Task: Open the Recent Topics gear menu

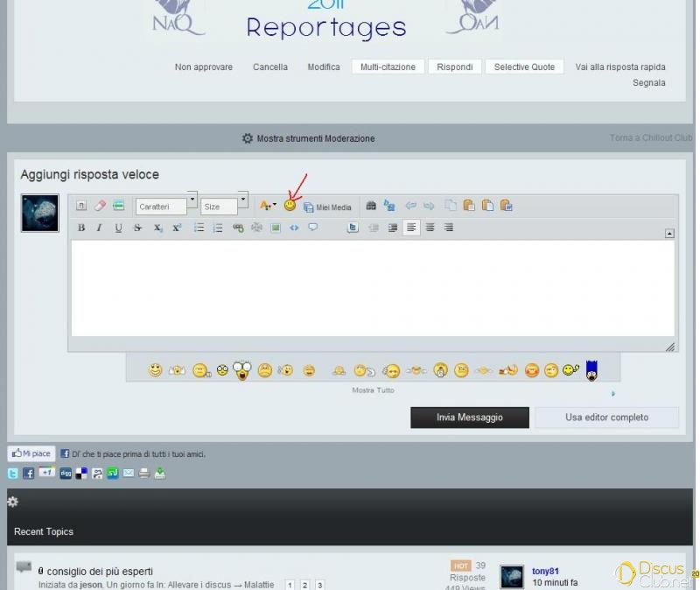Action: pyautogui.click(x=12, y=502)
